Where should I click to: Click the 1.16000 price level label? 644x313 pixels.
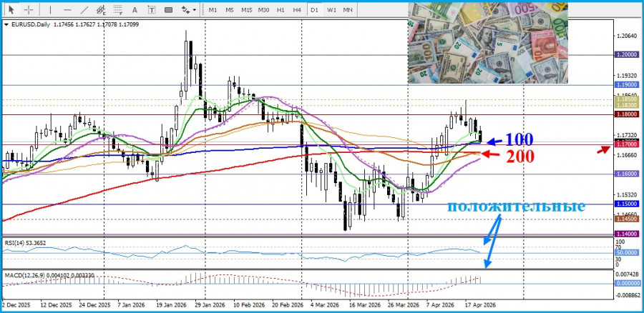tap(626, 174)
